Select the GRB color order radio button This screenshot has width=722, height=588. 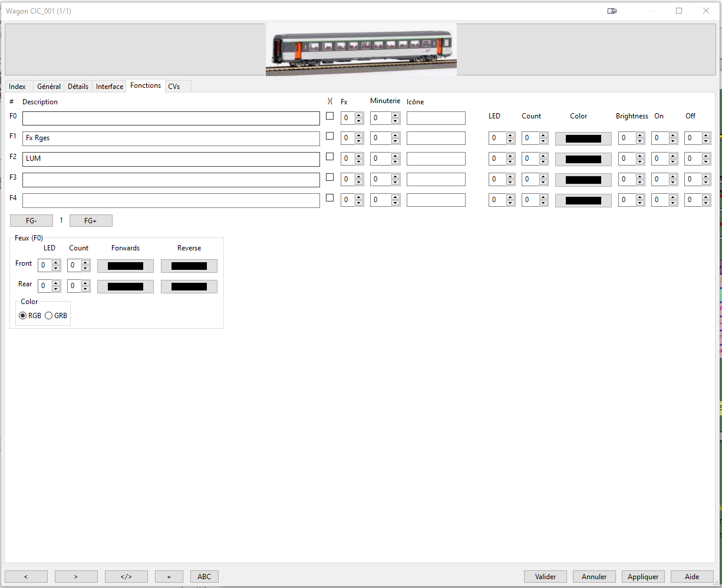[49, 316]
